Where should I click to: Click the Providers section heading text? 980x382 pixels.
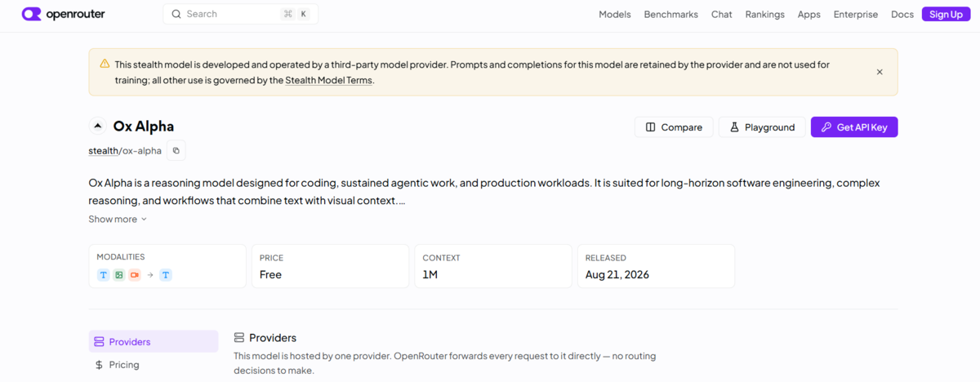tap(273, 337)
